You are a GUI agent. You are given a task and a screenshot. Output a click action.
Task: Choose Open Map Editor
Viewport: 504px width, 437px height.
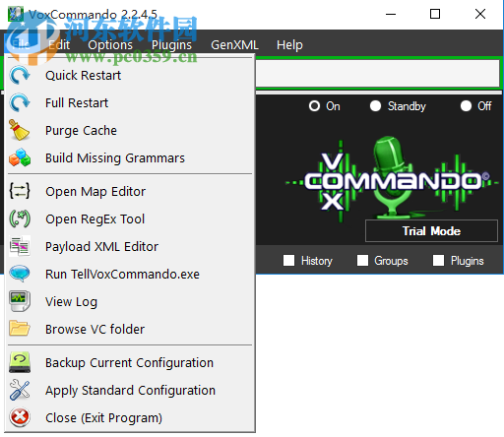[130, 191]
